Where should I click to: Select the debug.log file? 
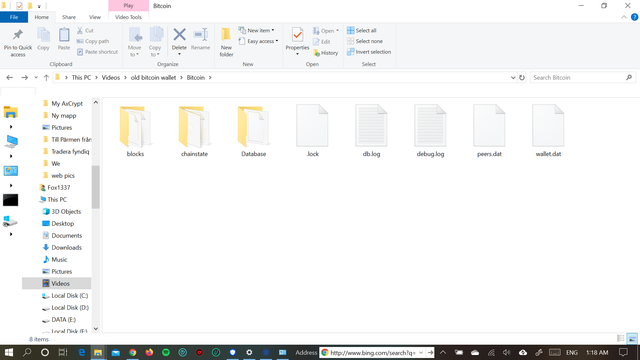[x=430, y=131]
